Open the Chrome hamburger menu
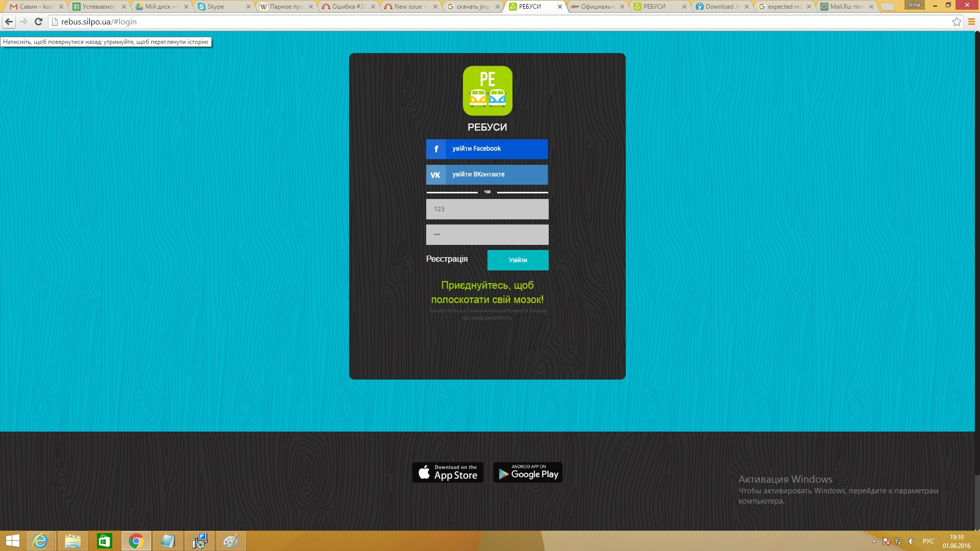 coord(971,21)
